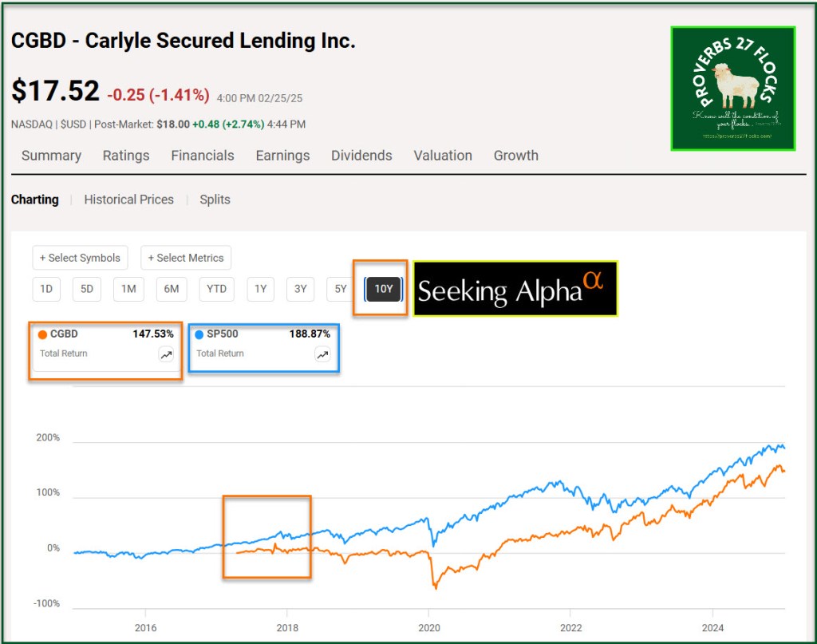The image size is (817, 644).
Task: Open the Historical Prices view
Action: pos(128,200)
